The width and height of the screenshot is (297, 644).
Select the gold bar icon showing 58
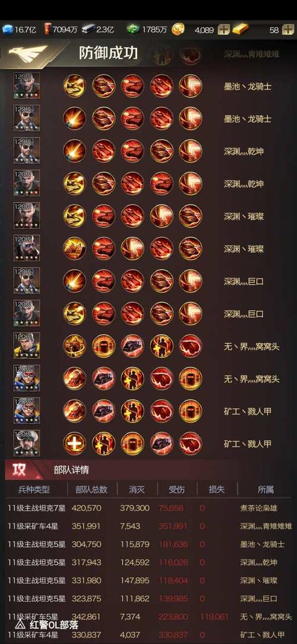click(x=241, y=29)
